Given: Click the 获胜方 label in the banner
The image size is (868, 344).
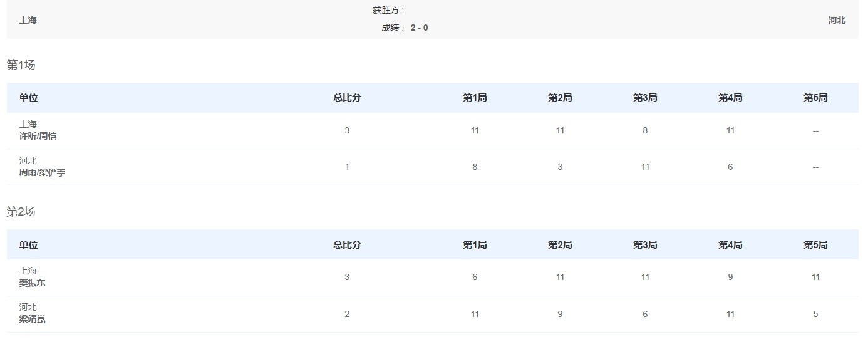Looking at the screenshot, I should [x=389, y=10].
